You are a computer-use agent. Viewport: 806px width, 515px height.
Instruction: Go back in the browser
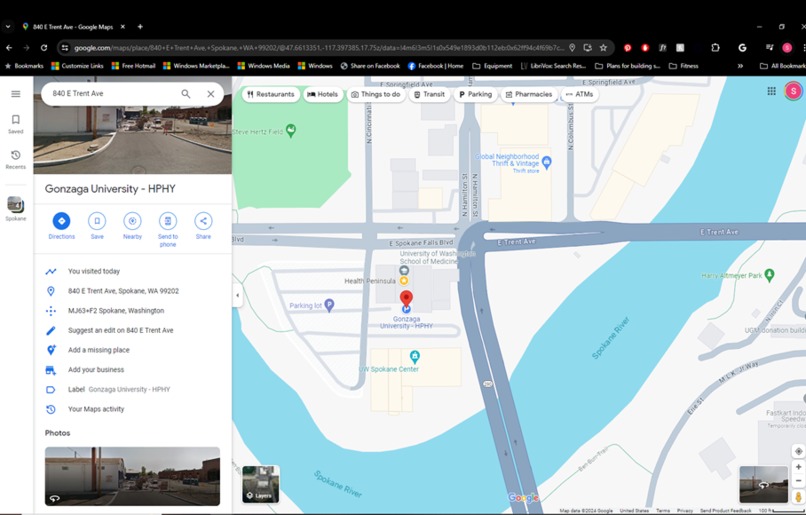9,48
